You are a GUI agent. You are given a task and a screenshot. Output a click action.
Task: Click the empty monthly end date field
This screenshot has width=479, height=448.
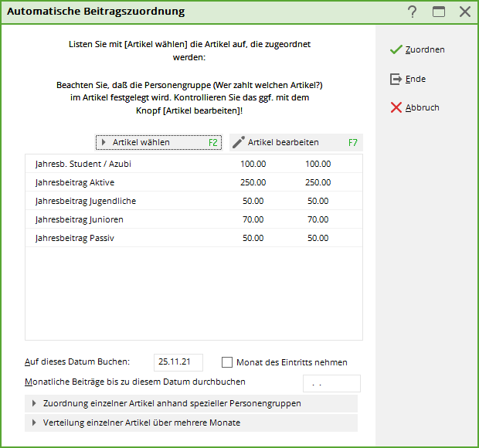click(331, 383)
